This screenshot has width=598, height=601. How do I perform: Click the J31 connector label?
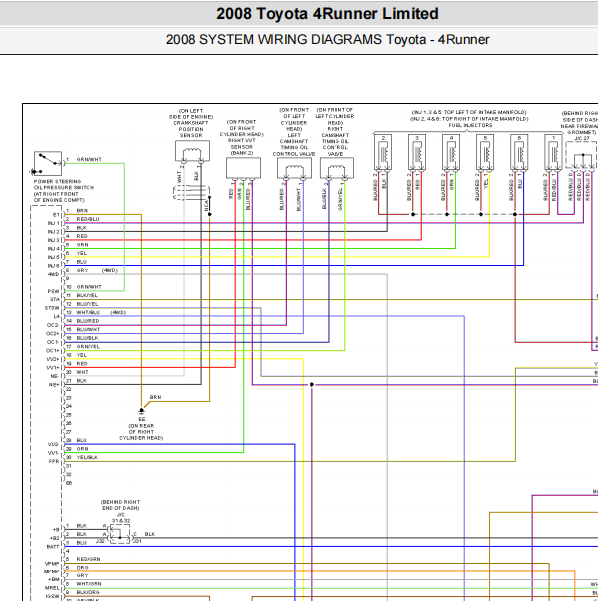point(138,541)
